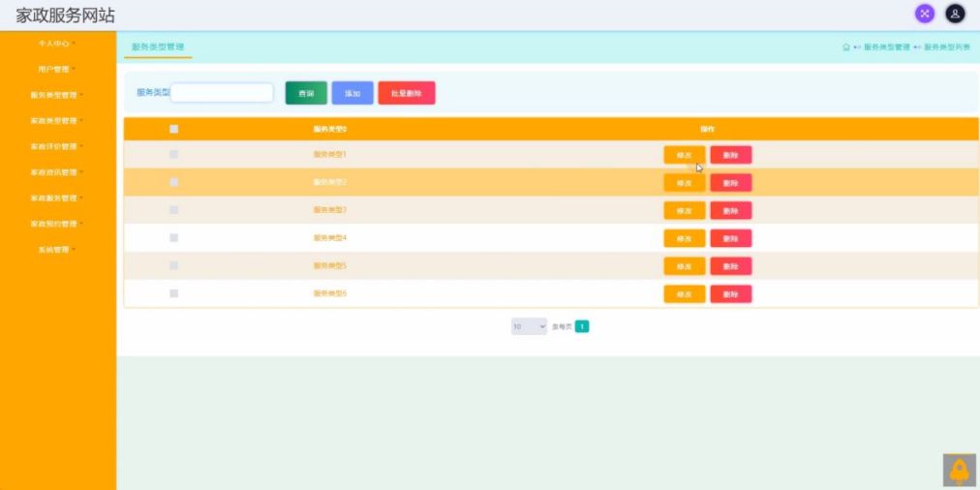Check the checkbox for 服务类型5 row

(173, 265)
